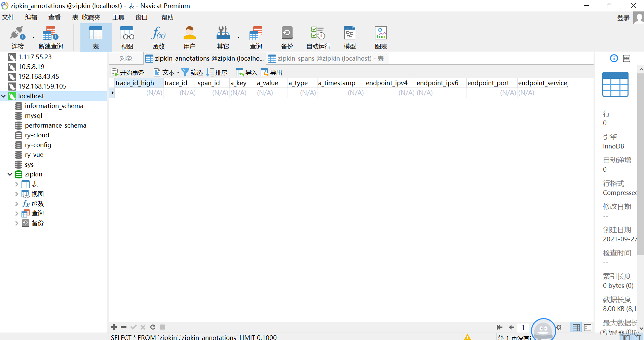Open New Query from toolbar
This screenshot has height=340, width=644.
point(50,37)
